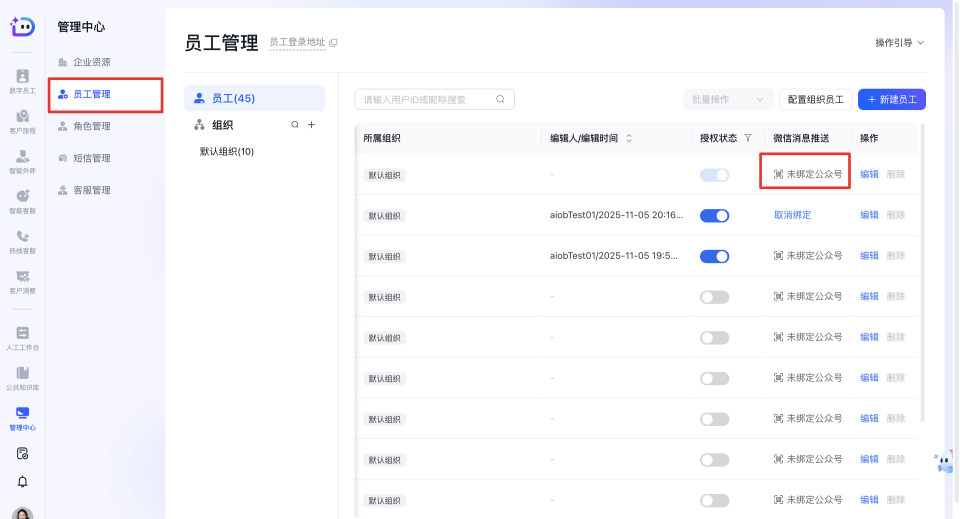The width and height of the screenshot is (960, 519).
Task: Open the 智能外呼 sidebar icon
Action: click(x=22, y=161)
